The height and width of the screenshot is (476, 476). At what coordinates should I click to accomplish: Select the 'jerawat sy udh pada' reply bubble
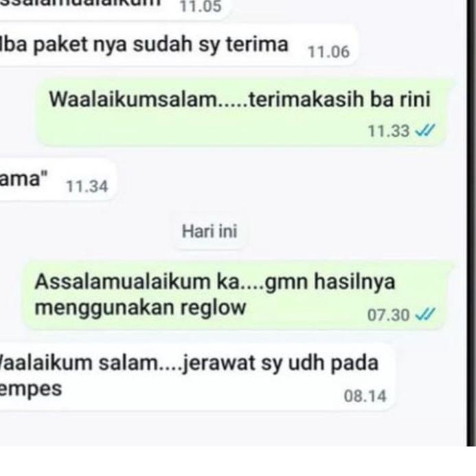coord(197,376)
